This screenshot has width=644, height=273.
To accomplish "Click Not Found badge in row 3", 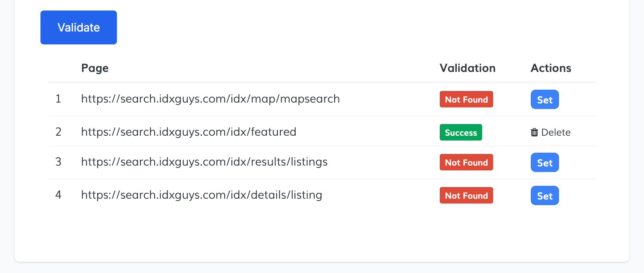I will click(466, 162).
